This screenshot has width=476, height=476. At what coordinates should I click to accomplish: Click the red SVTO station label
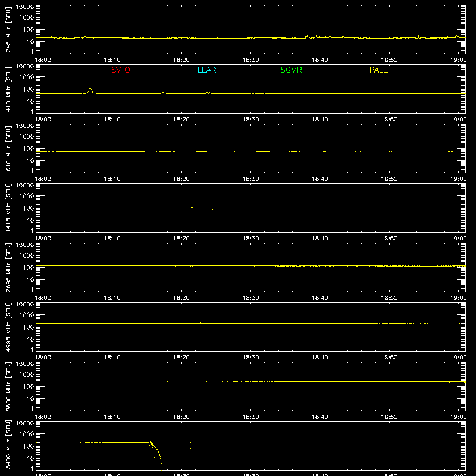121,70
